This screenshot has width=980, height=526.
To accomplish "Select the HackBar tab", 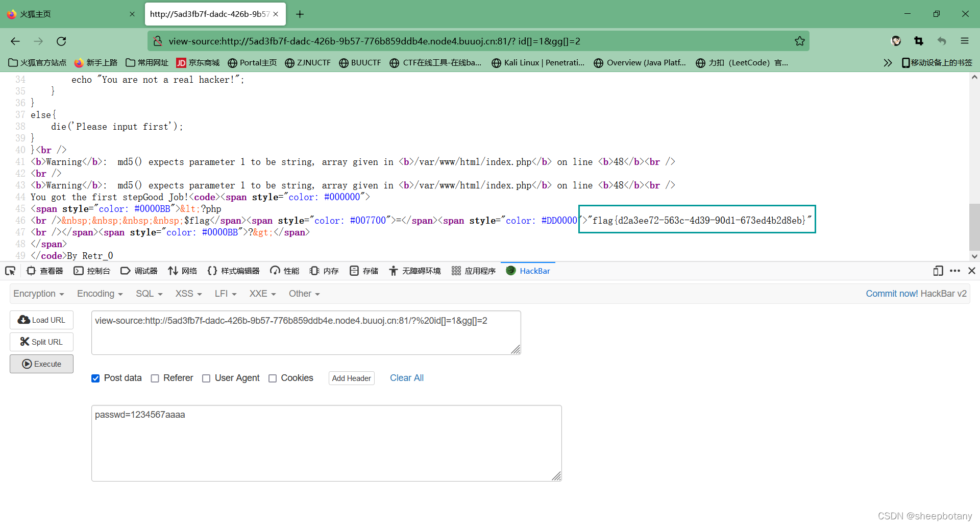I will (528, 271).
